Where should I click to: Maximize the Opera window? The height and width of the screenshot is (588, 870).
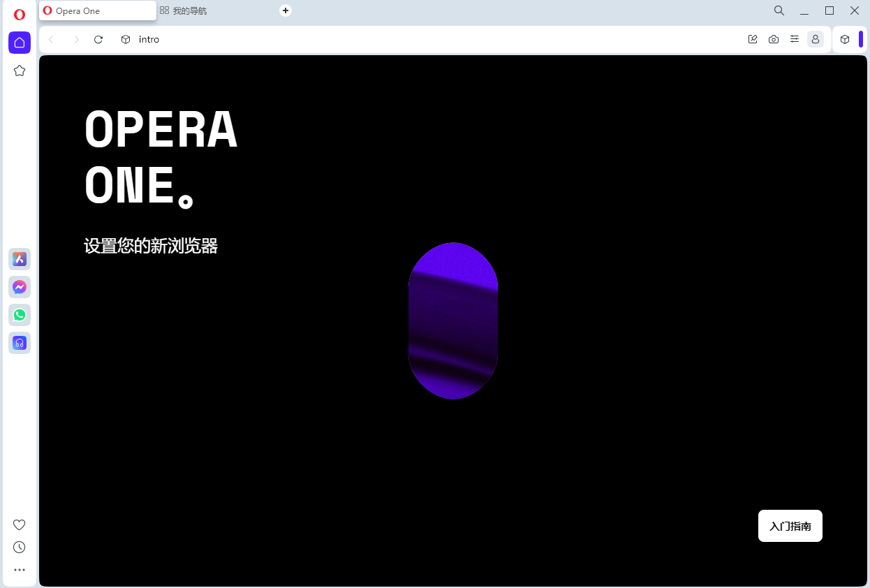click(830, 10)
